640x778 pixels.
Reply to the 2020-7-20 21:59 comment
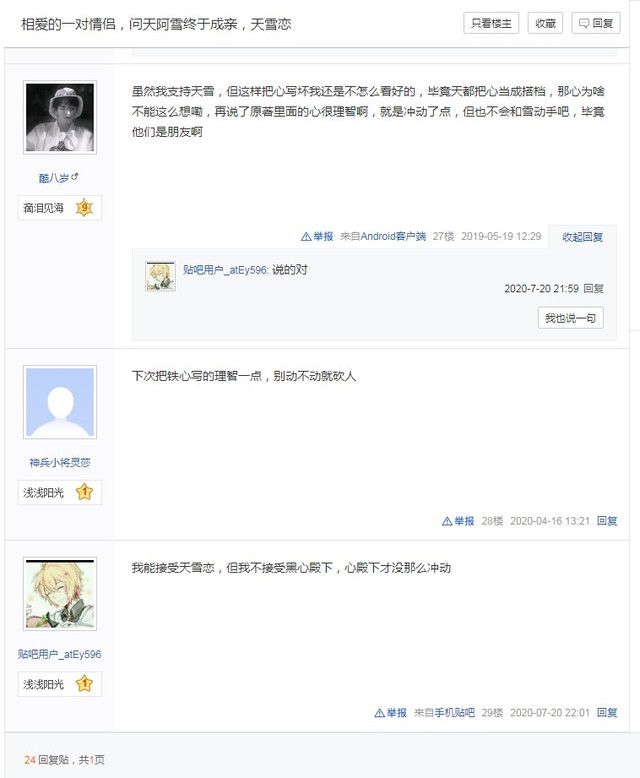point(593,288)
